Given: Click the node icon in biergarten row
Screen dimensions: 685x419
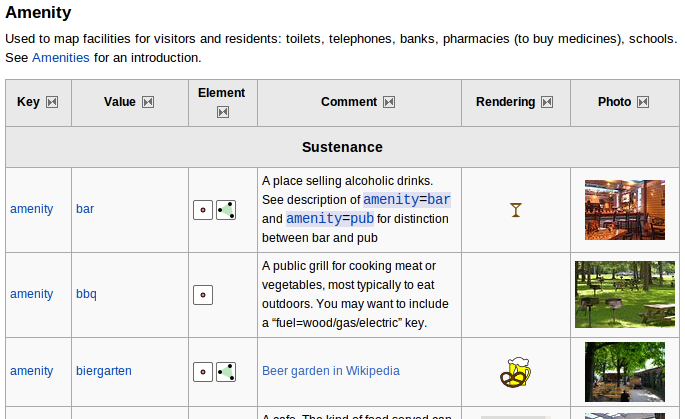Looking at the screenshot, I should [x=203, y=371].
